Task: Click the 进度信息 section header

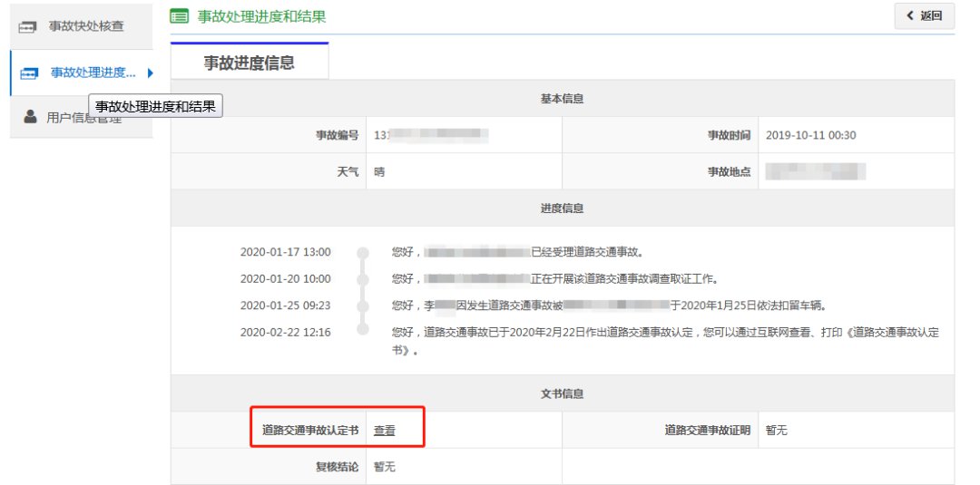Action: pos(562,209)
